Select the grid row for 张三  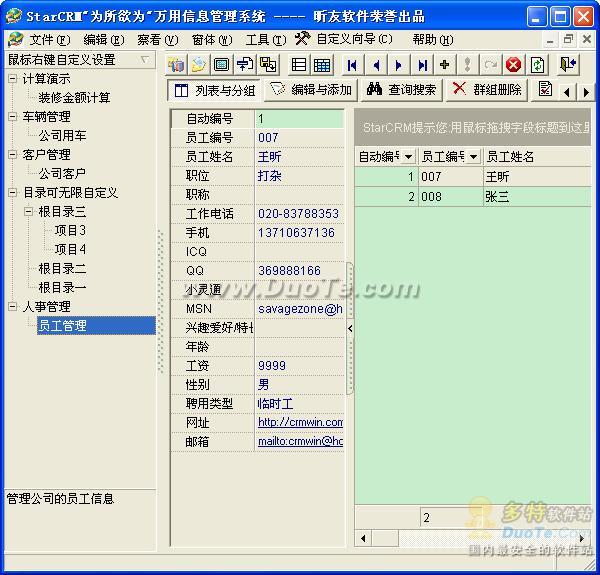[473, 197]
